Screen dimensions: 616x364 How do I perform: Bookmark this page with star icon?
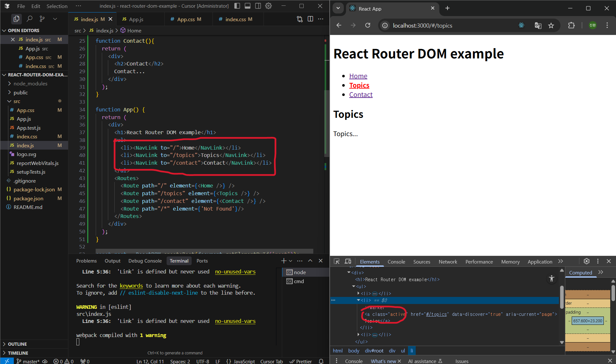tap(551, 25)
